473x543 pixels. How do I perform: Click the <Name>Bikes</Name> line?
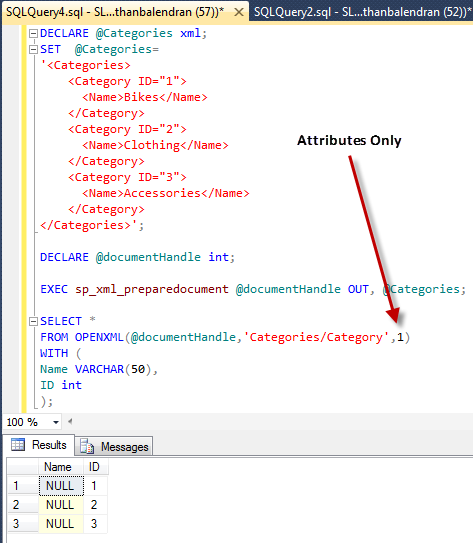tap(145, 97)
